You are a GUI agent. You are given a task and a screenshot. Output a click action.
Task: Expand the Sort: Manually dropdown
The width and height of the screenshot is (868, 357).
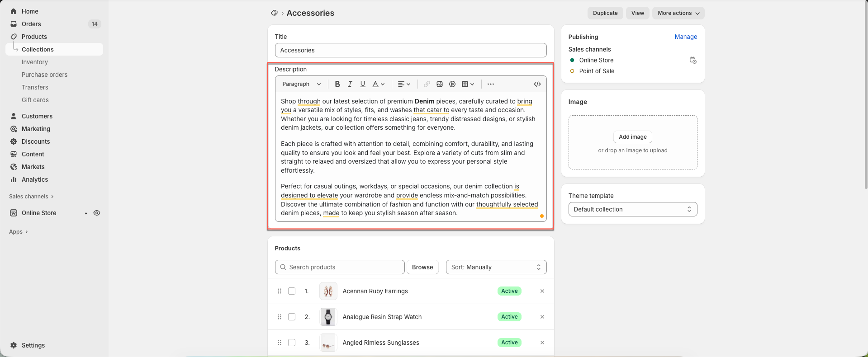496,267
